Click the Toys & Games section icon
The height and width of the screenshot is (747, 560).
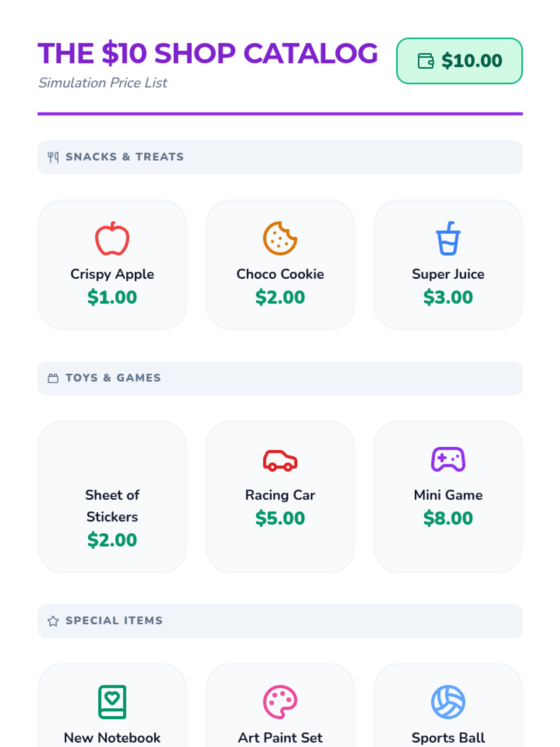tap(53, 378)
